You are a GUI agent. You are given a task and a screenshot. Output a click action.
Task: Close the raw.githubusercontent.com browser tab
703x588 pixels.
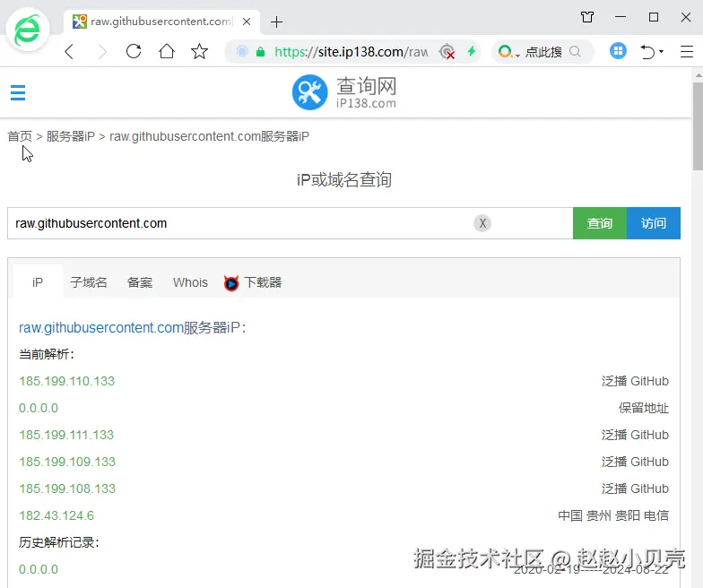[x=247, y=22]
